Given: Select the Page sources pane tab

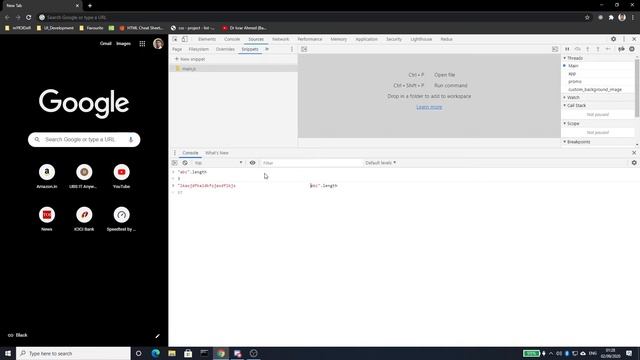Looking at the screenshot, I should 177,49.
